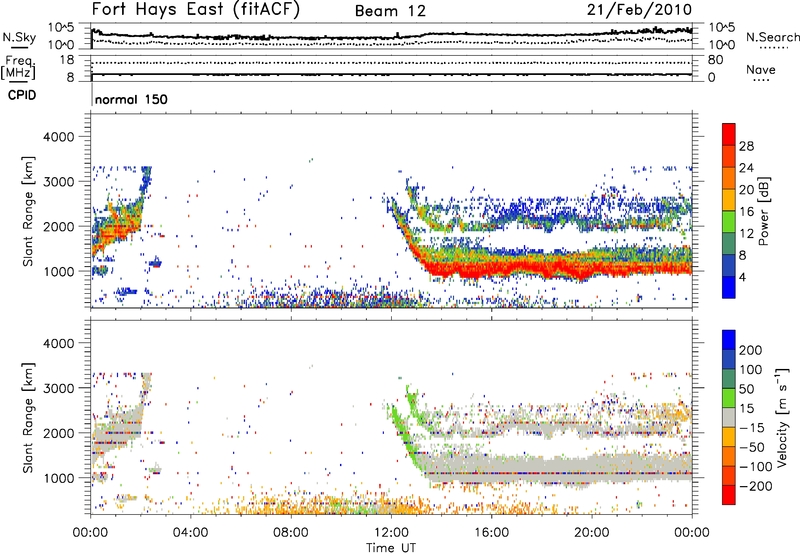Pick the red top segment of Power colorbar
The image size is (800, 554).
(x=729, y=134)
